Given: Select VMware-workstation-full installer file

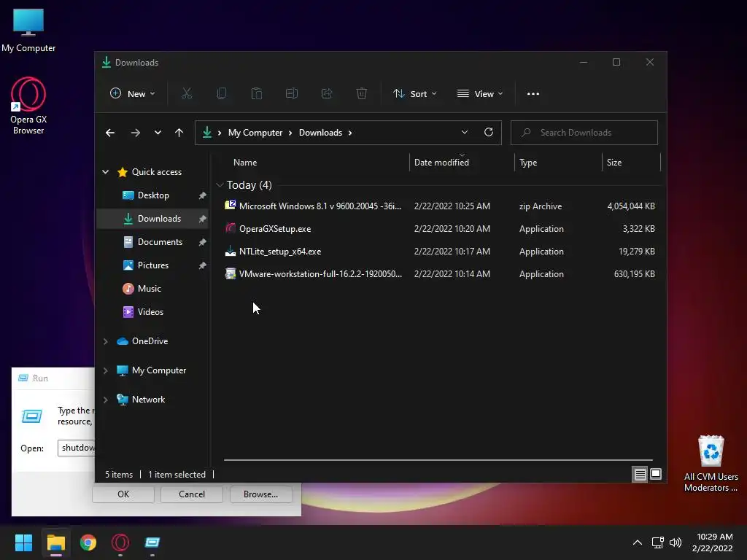Looking at the screenshot, I should pos(439,274).
